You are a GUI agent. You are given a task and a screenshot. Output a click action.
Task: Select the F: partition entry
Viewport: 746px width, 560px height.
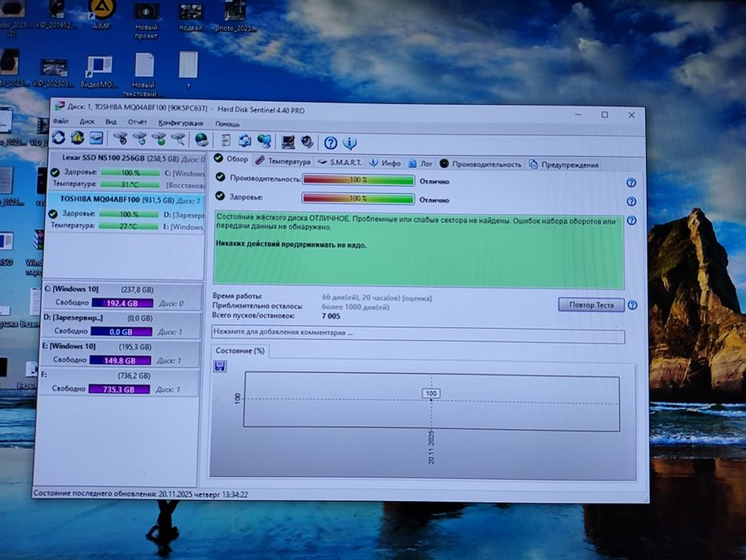coord(119,382)
